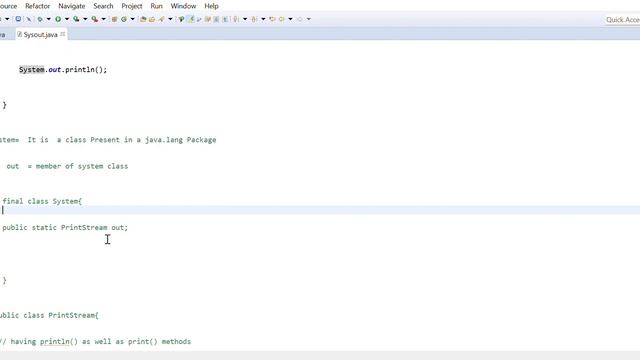Click the Coverage run icon

click(x=76, y=19)
